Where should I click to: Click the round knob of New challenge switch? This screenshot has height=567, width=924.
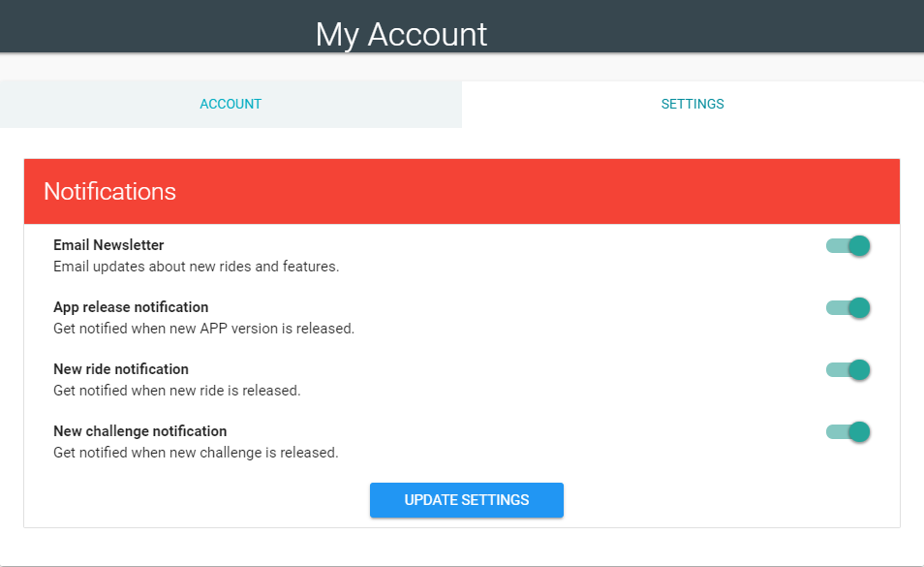click(x=859, y=431)
